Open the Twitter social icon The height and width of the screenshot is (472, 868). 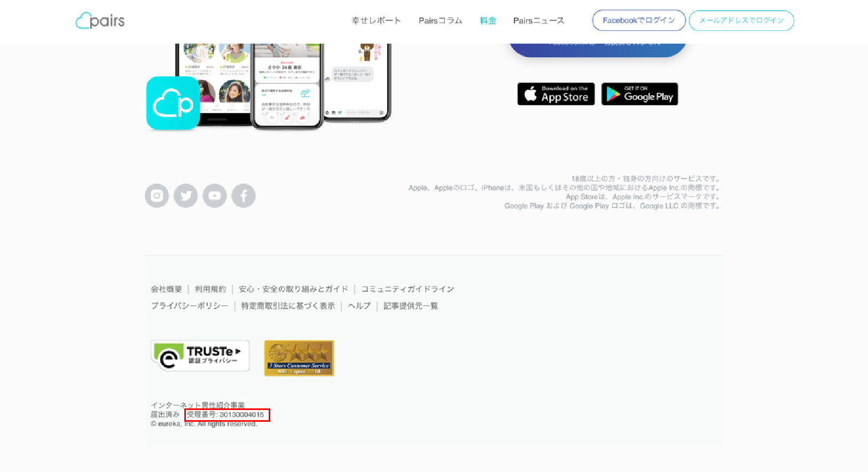185,196
